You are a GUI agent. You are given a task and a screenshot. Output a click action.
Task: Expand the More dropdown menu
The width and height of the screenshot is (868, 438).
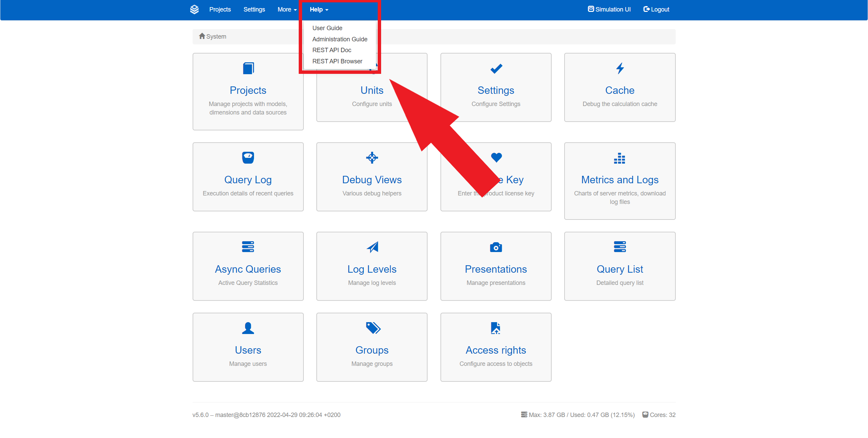click(x=287, y=9)
